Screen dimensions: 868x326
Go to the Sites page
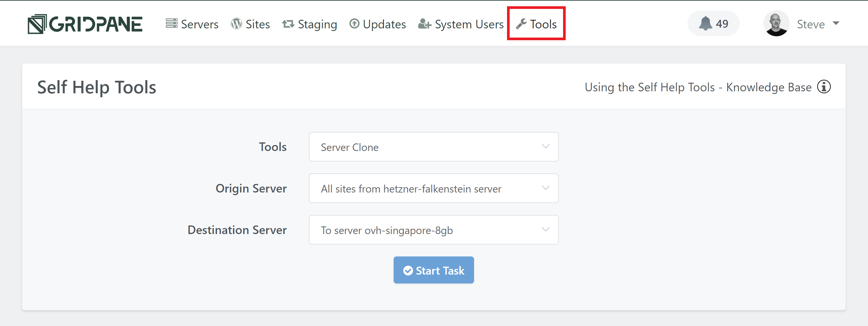(250, 24)
